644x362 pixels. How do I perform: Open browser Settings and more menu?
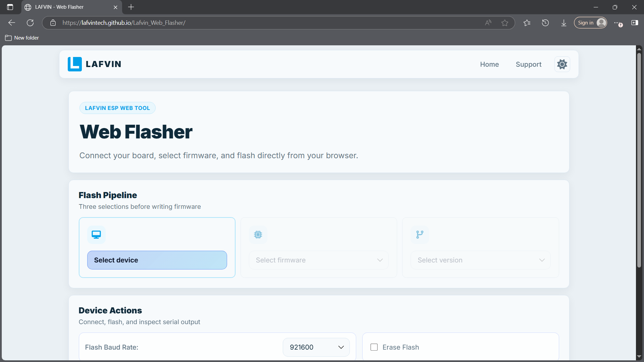618,23
